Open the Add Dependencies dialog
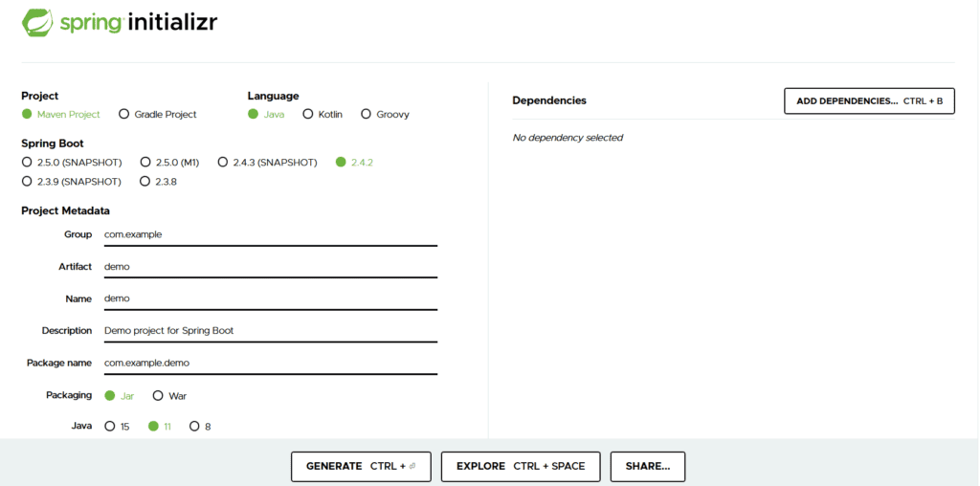Screen dimensions: 980x486 pos(869,101)
